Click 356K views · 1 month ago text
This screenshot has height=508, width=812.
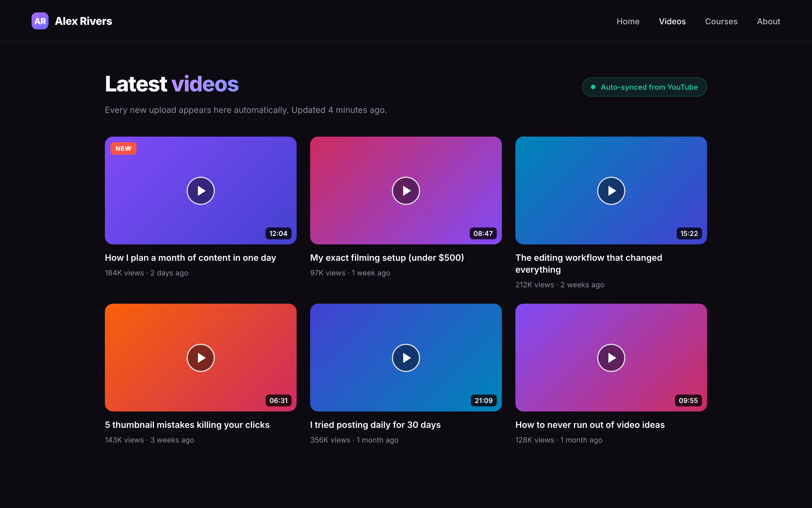pos(354,440)
